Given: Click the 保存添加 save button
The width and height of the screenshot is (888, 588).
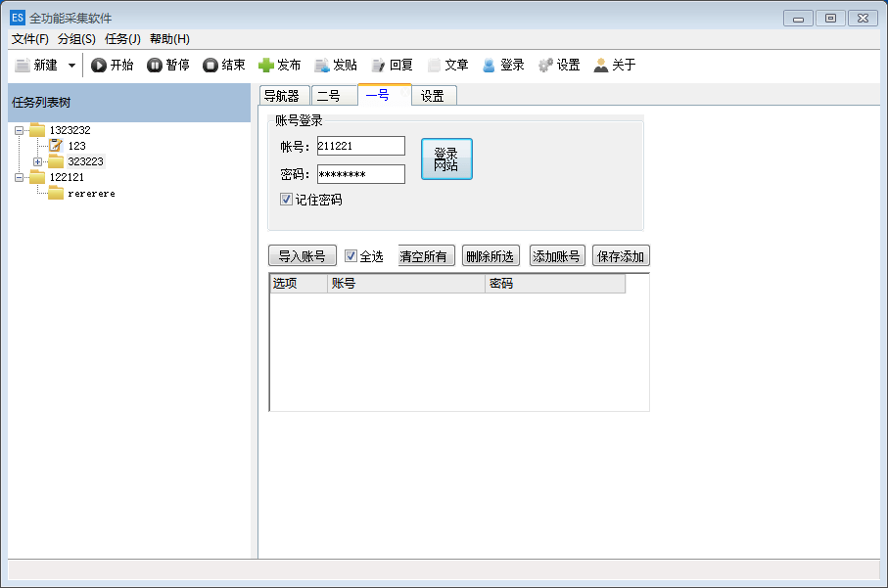Looking at the screenshot, I should tap(619, 255).
